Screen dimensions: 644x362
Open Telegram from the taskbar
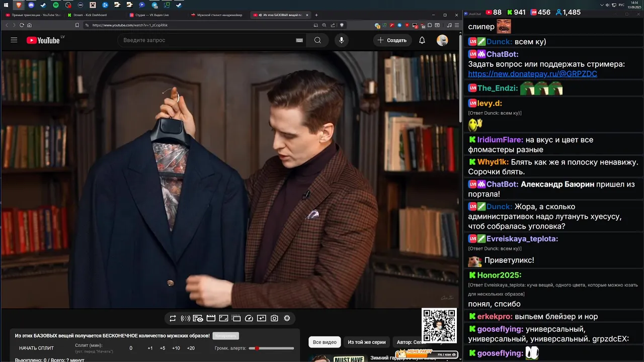pos(154,5)
